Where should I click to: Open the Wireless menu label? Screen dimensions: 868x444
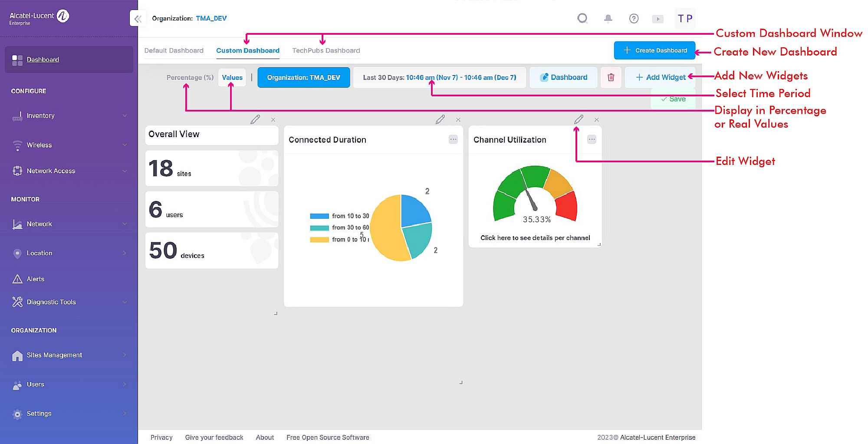(39, 145)
